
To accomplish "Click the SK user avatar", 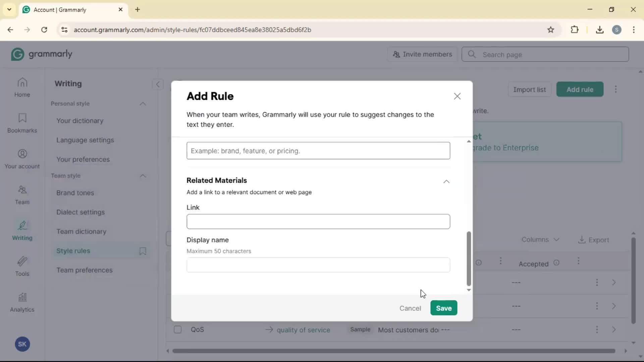I will 22,344.
